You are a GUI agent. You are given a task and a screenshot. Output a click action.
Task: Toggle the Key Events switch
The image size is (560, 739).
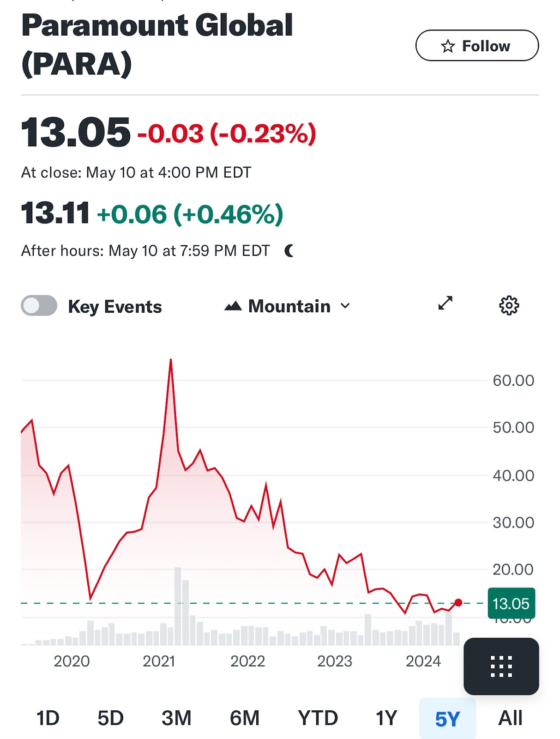pos(39,306)
